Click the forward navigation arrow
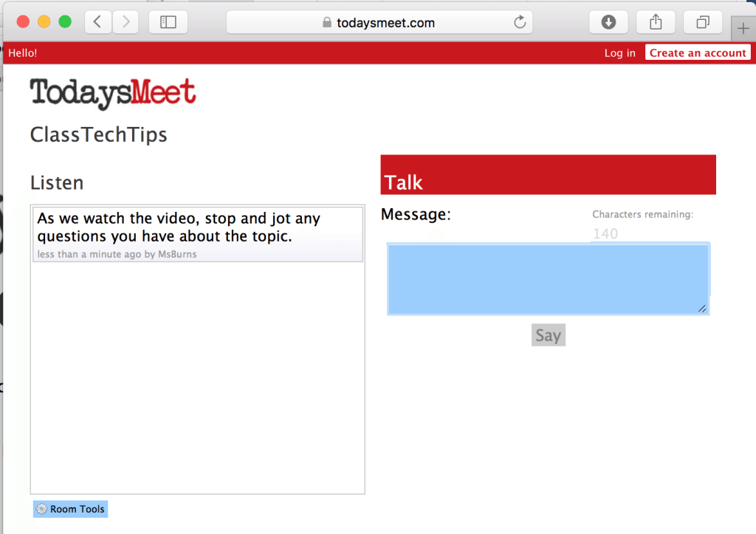The width and height of the screenshot is (756, 534). tap(125, 22)
